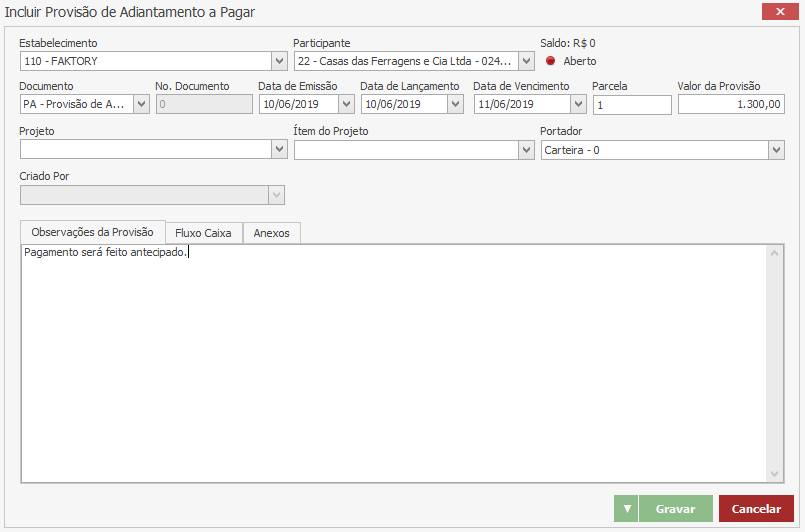Viewport: 805px width, 532px height.
Task: Switch to the Fluxo Caixa tab
Action: tap(203, 233)
